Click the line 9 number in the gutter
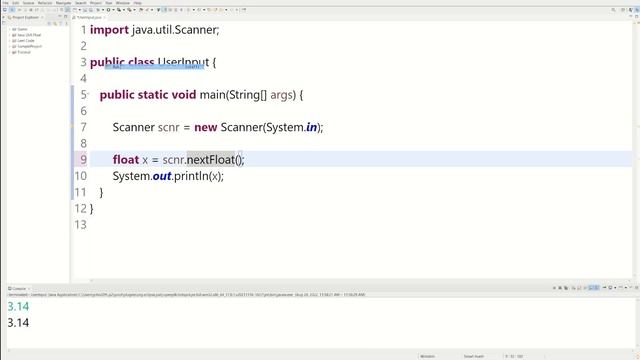Viewport: 640px width, 360px height. [83, 160]
